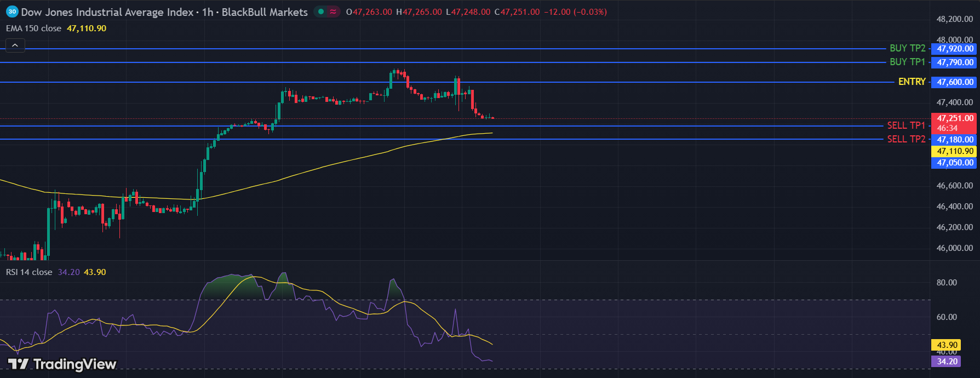The image size is (980, 378).
Task: Click the yellow 47,110.90 EMA price label
Action: 955,151
